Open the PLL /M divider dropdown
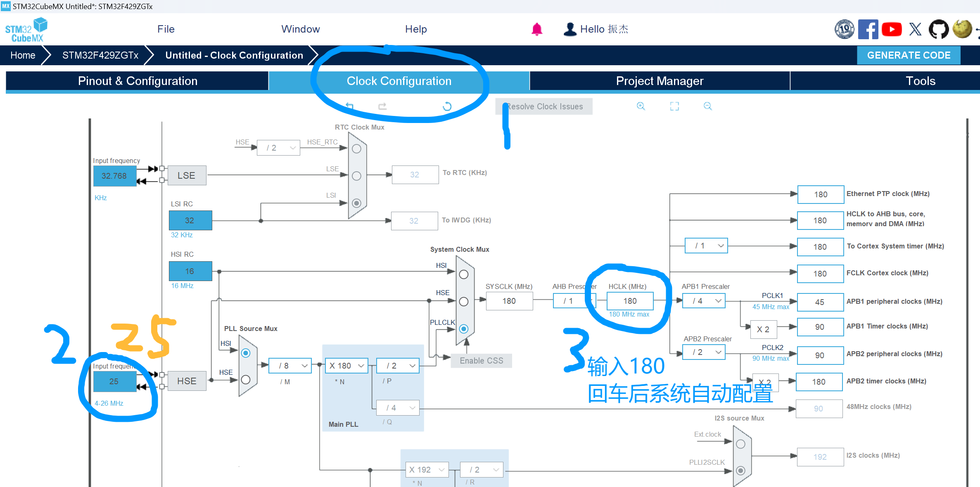 click(x=290, y=366)
